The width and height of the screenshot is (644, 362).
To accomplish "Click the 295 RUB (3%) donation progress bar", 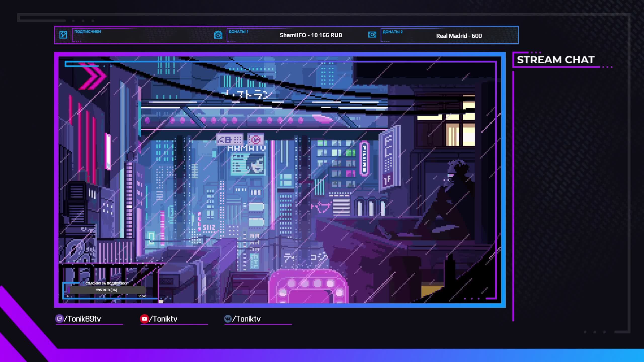I will click(x=107, y=290).
